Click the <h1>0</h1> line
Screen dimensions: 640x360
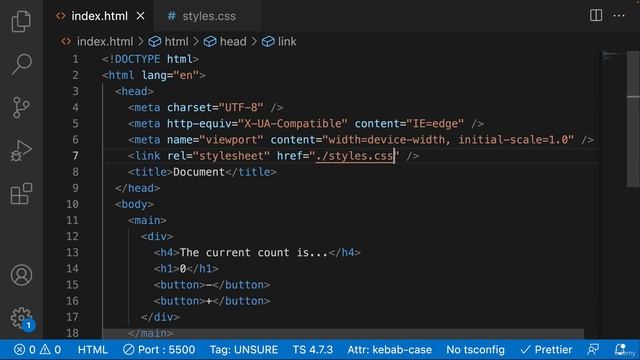(x=186, y=269)
